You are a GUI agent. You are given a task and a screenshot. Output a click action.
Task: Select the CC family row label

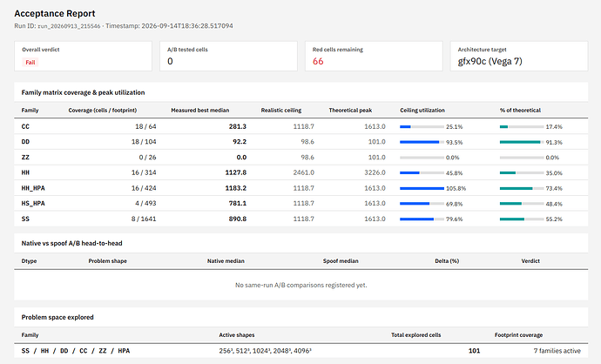25,126
